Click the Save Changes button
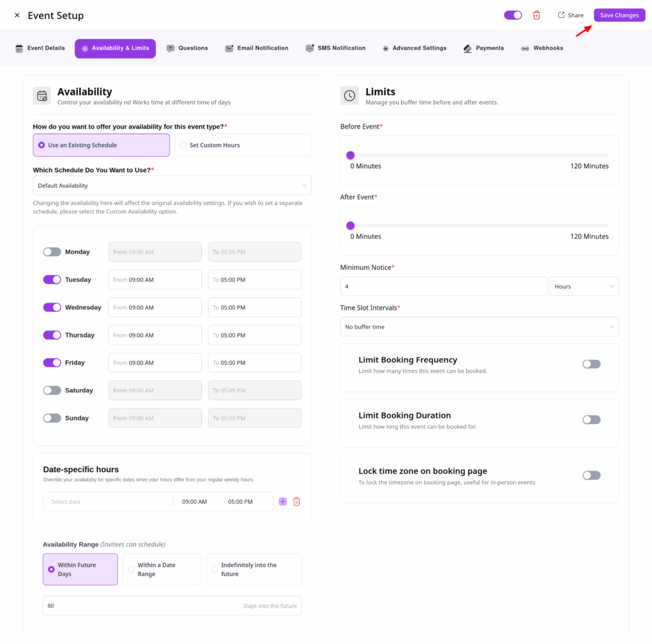 point(619,15)
